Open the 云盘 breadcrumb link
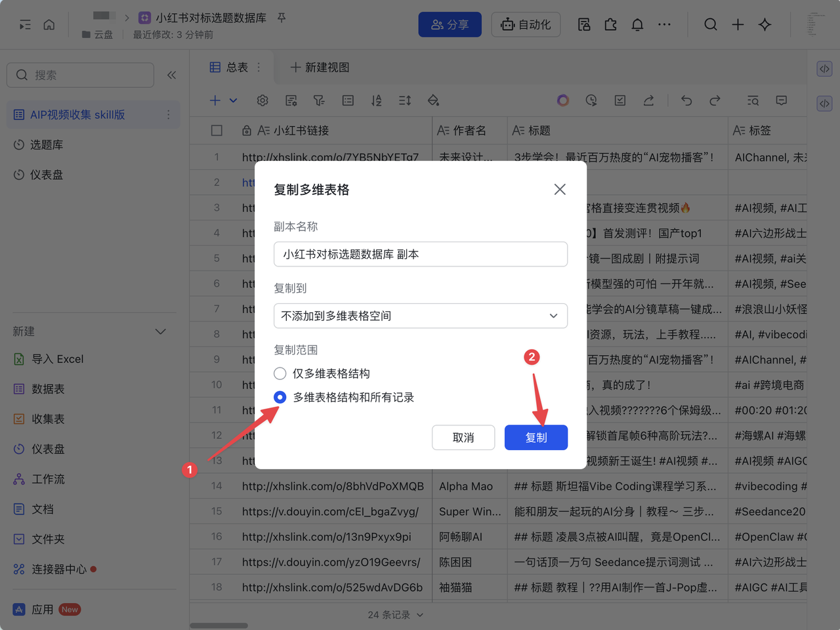 point(98,34)
